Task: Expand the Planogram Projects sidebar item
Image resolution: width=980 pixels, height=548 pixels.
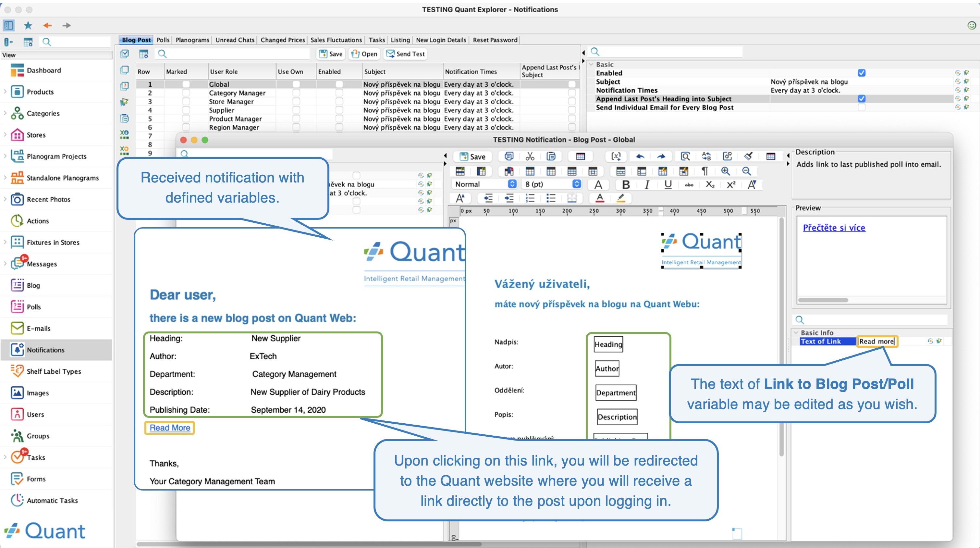Action: pyautogui.click(x=5, y=156)
